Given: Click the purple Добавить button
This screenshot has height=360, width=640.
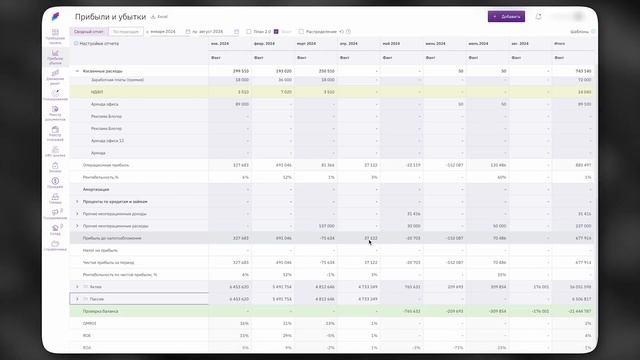Looking at the screenshot, I should 506,17.
